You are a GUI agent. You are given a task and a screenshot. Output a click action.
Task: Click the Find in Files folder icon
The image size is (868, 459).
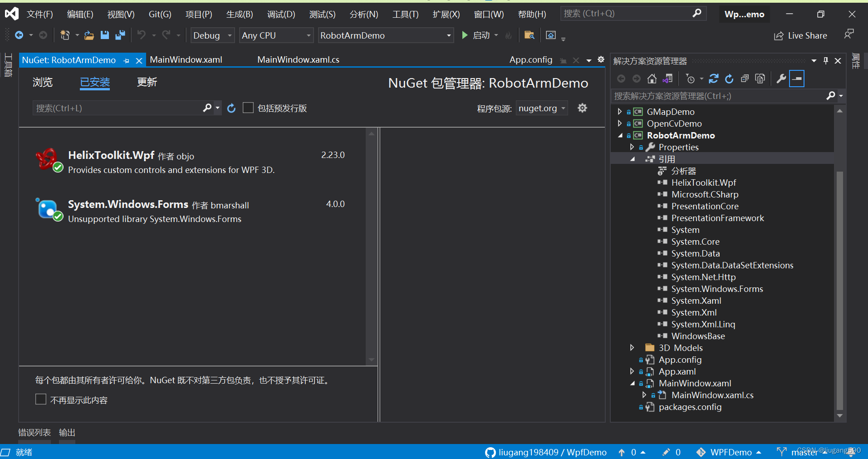click(x=529, y=35)
